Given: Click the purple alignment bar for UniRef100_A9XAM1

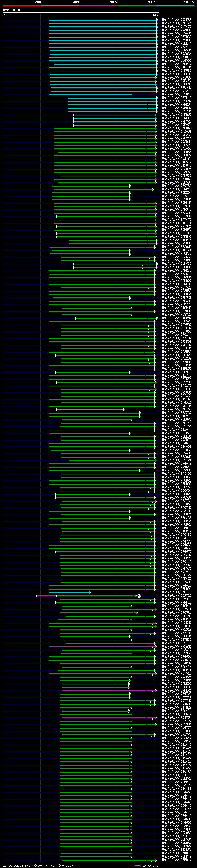Looking at the screenshot, I should click(x=103, y=647).
